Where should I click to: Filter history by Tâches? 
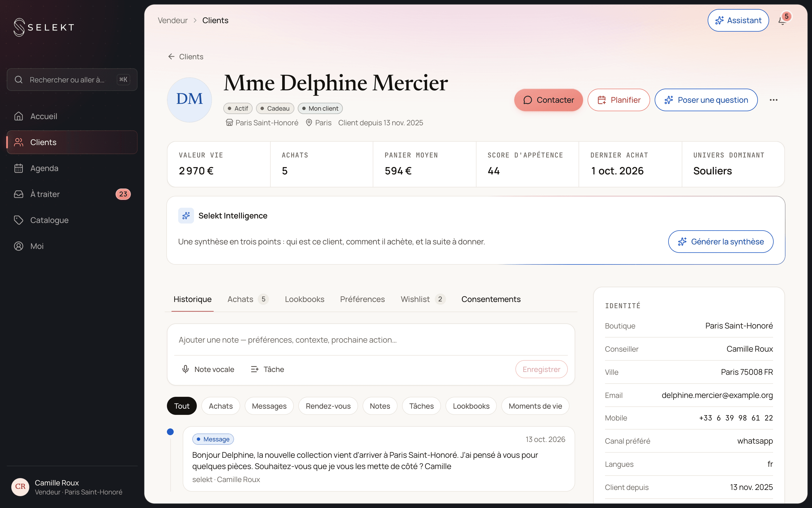tap(422, 406)
